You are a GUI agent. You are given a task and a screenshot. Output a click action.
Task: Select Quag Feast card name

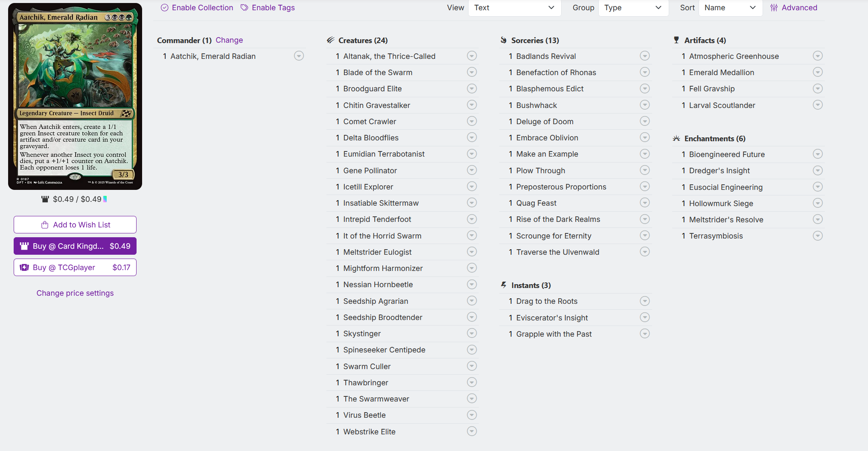536,203
